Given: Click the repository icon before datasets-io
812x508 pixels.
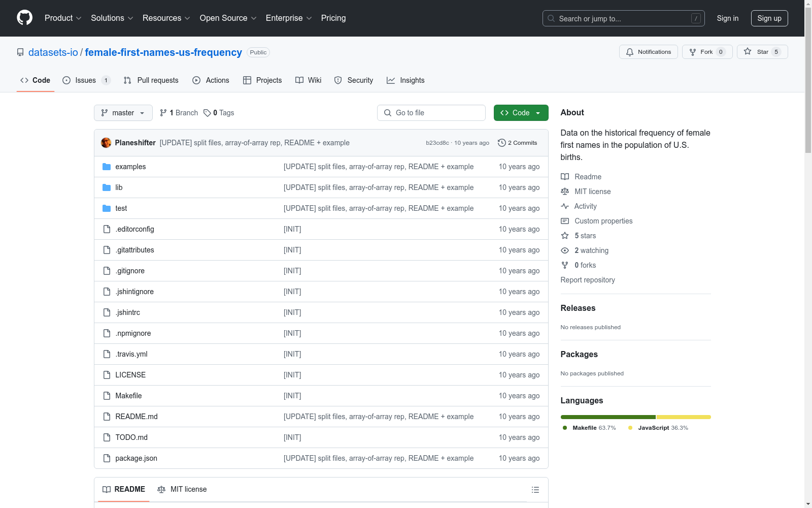Looking at the screenshot, I should pos(20,52).
